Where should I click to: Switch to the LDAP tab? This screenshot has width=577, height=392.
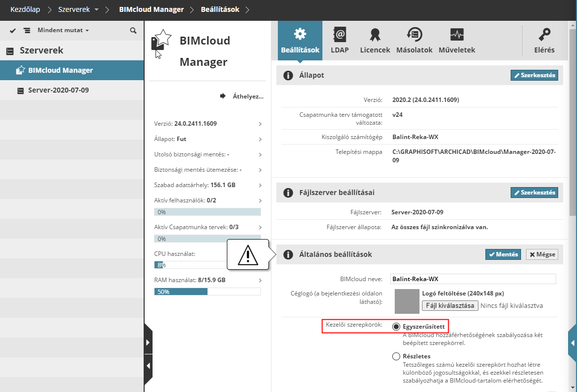coord(340,41)
